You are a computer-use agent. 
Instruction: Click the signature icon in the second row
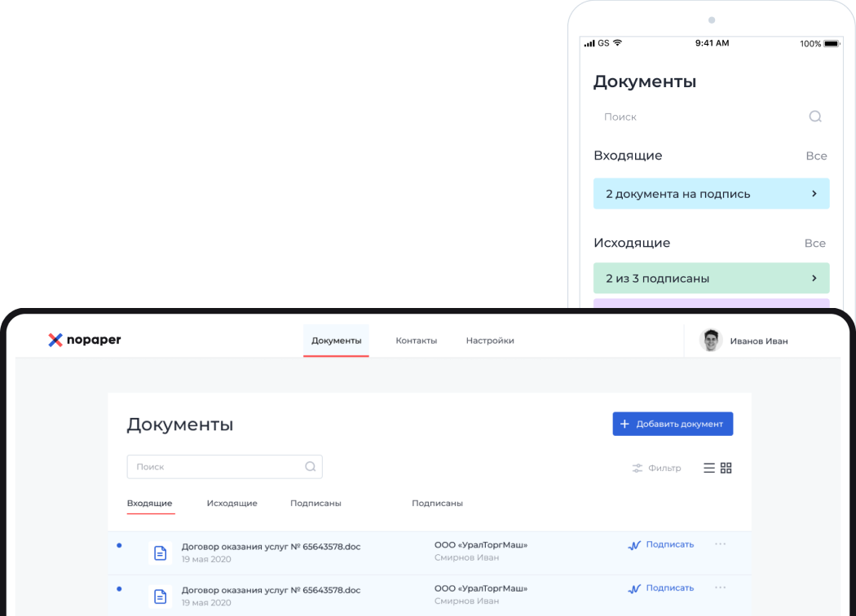pyautogui.click(x=634, y=589)
